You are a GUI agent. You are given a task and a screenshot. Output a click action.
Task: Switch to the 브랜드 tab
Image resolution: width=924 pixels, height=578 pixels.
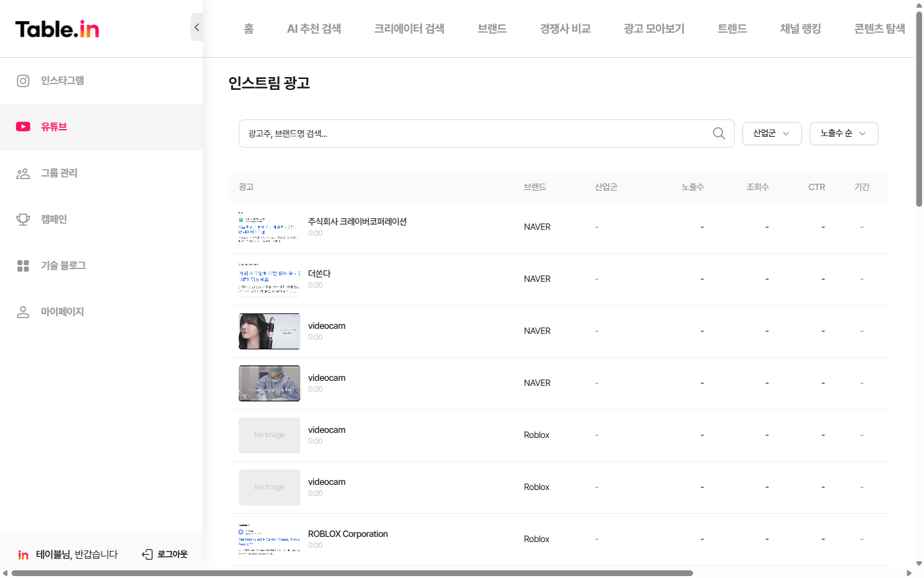pyautogui.click(x=492, y=28)
